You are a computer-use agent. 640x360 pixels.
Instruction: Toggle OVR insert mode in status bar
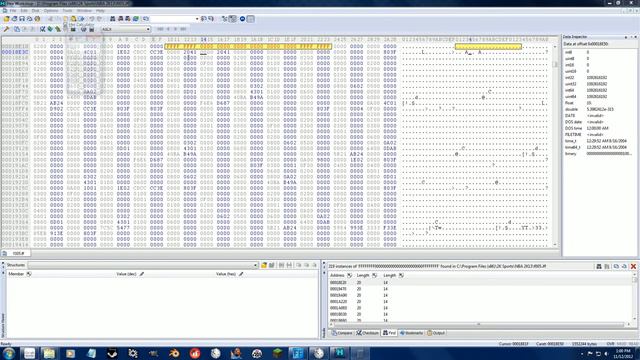tap(610, 344)
